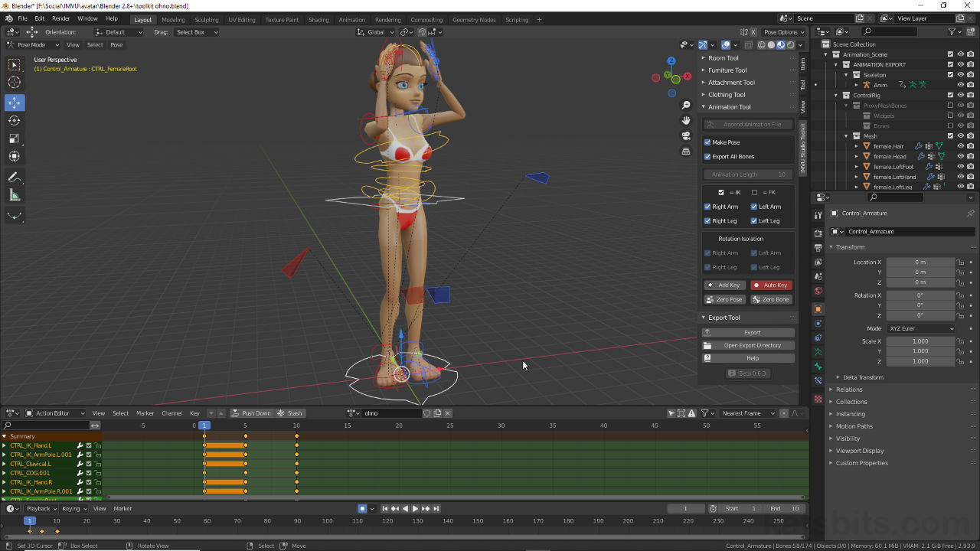Screen dimensions: 980x551
Task: Toggle viewport gizmos display
Action: point(703,44)
